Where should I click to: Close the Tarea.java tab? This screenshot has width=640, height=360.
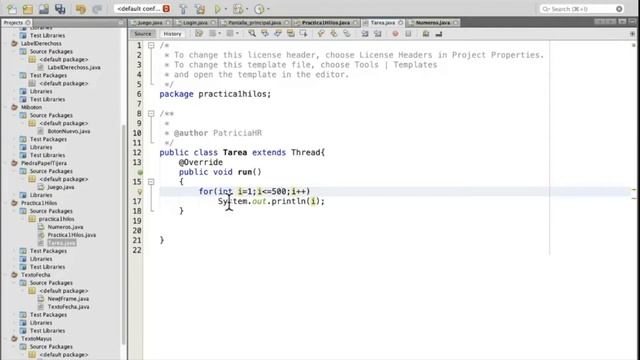pos(401,23)
